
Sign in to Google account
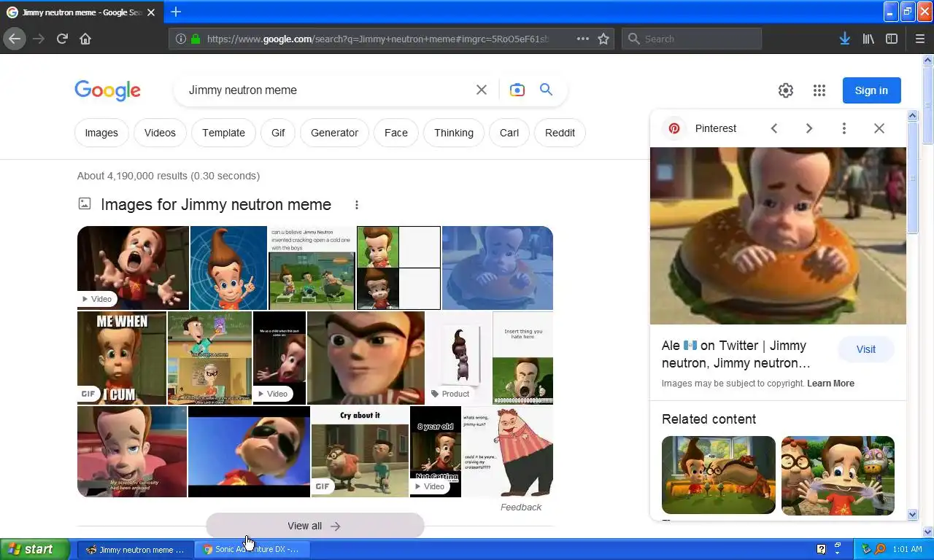click(871, 90)
